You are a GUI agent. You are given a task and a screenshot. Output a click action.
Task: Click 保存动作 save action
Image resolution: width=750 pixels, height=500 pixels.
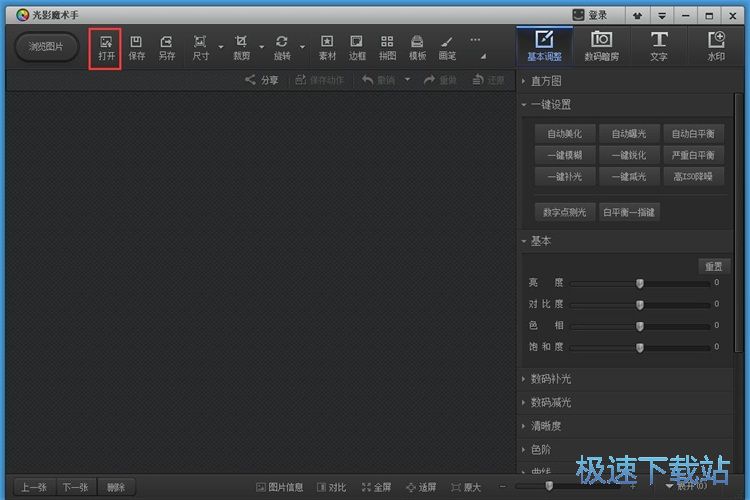320,80
